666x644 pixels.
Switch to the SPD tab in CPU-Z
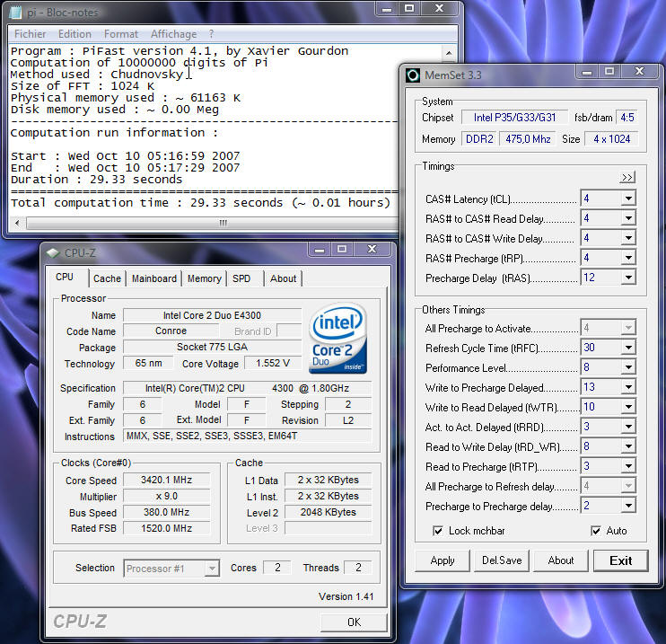coord(241,278)
